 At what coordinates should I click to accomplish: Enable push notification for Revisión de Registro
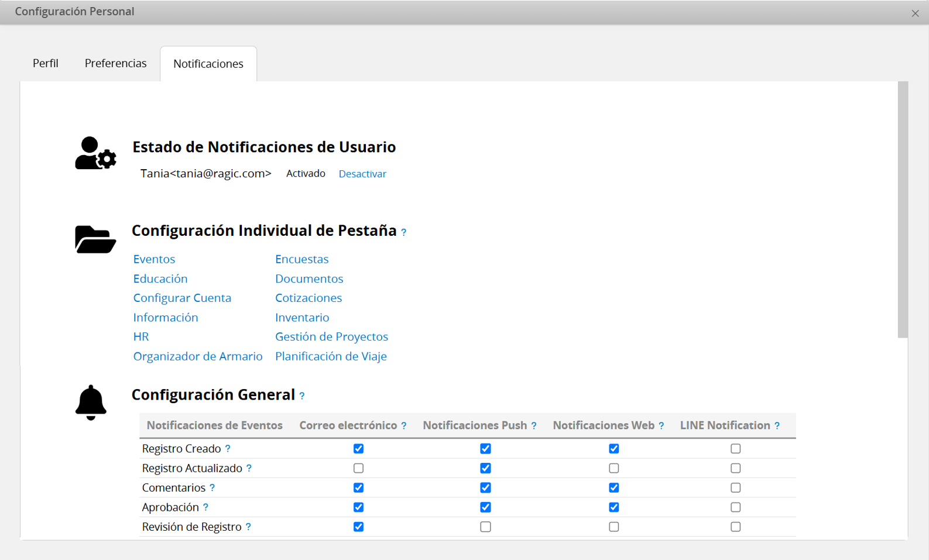click(x=485, y=527)
